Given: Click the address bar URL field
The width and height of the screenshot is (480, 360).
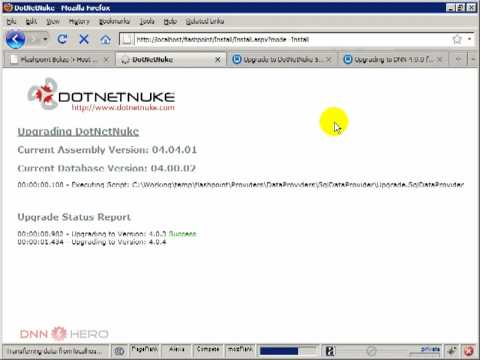Looking at the screenshot, I should [x=292, y=39].
